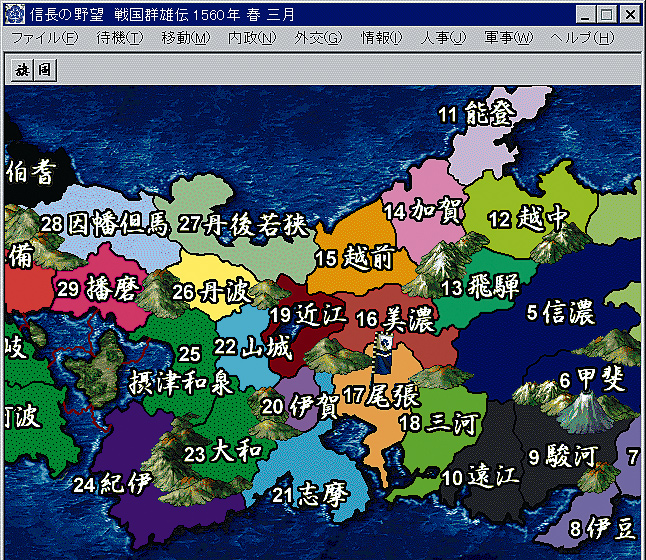Select province 22 山城 on the map
The height and width of the screenshot is (560, 646).
tap(253, 347)
